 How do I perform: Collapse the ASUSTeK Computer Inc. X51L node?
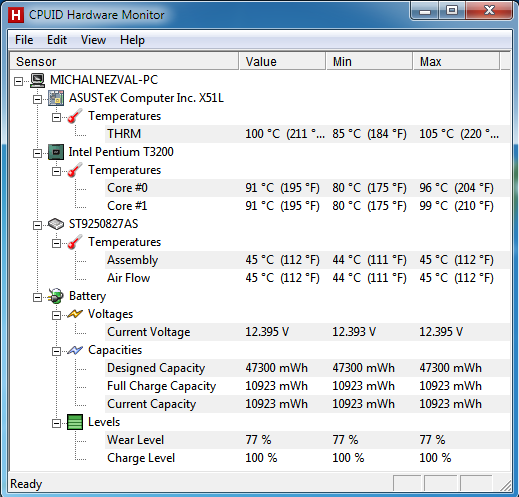coord(37,99)
